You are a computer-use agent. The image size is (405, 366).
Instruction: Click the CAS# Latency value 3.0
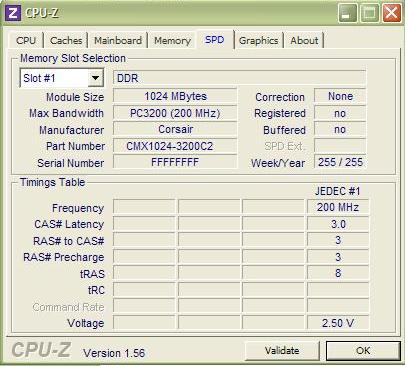[x=338, y=224]
